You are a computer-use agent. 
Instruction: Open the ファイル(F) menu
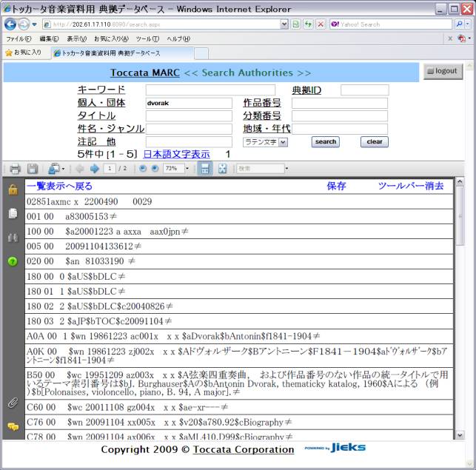click(19, 38)
